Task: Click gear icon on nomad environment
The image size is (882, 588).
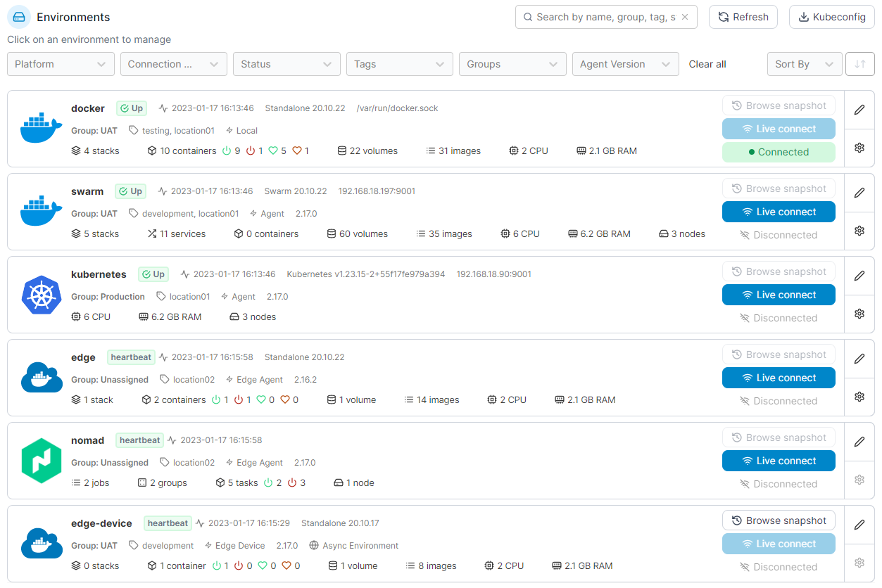Action: point(859,480)
